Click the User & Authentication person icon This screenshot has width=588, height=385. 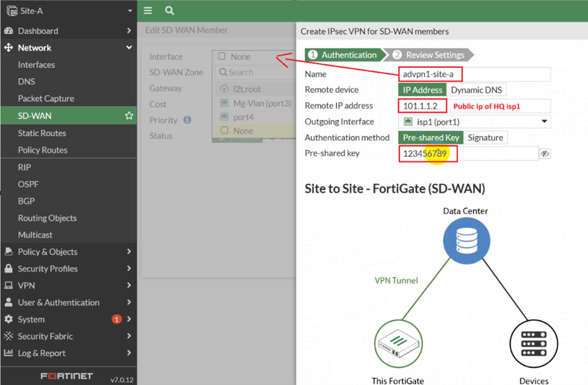click(x=9, y=303)
